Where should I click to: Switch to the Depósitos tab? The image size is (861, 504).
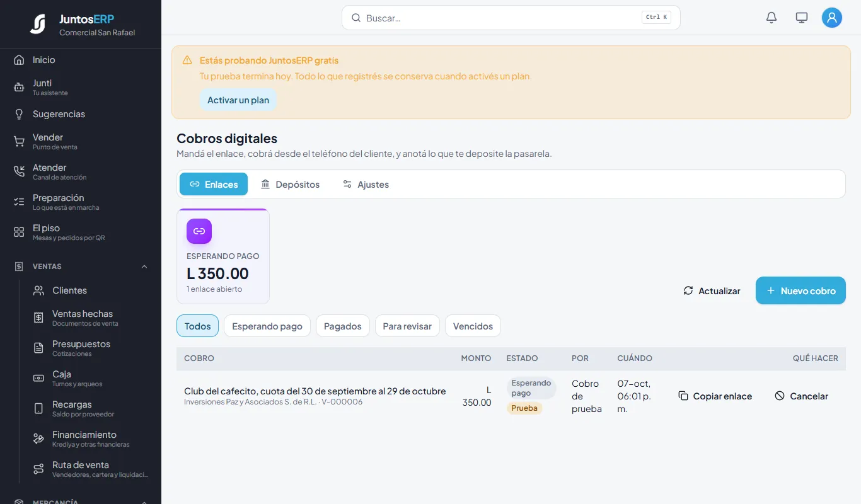[x=290, y=184]
